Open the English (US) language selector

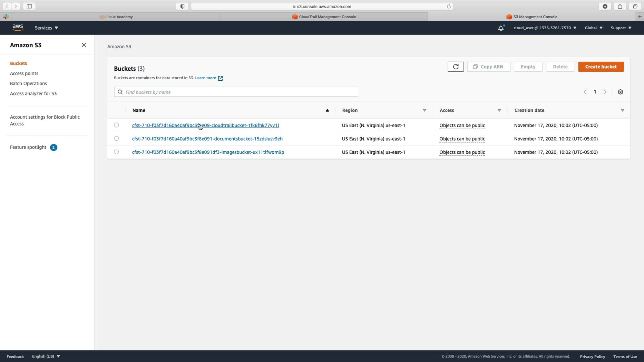tap(46, 356)
